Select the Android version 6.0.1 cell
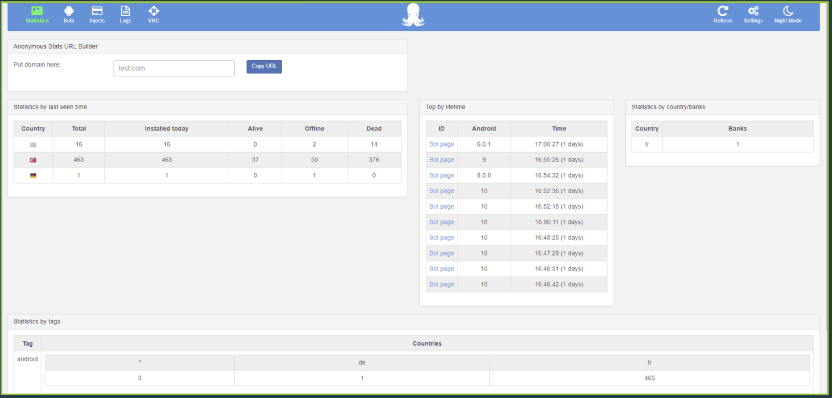 (484, 144)
